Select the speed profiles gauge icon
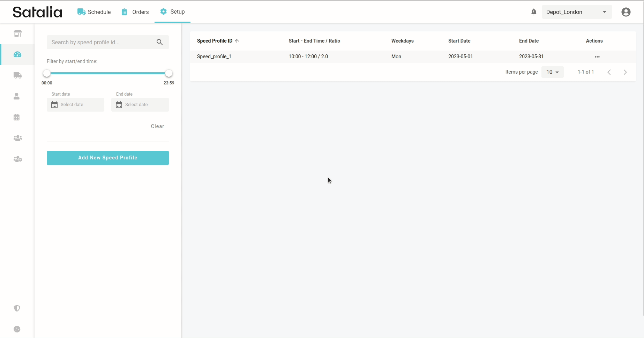Image resolution: width=644 pixels, height=338 pixels. coord(17,54)
